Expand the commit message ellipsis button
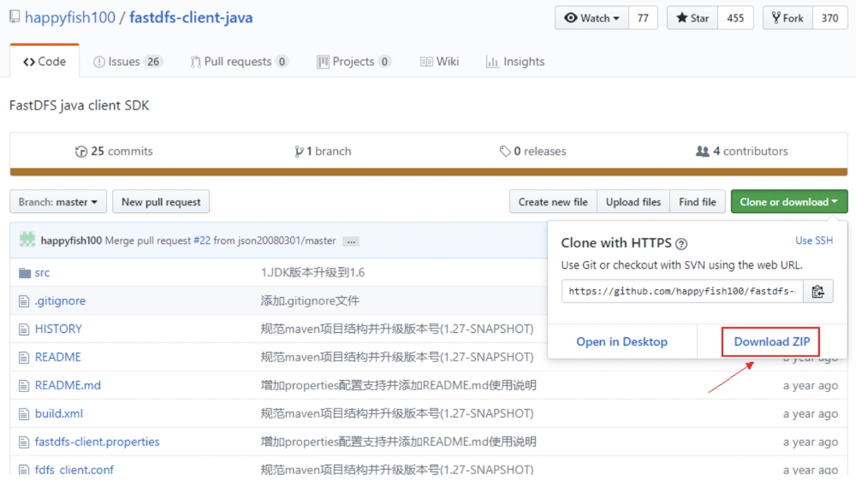Screen dimensions: 868x493 pos(351,241)
